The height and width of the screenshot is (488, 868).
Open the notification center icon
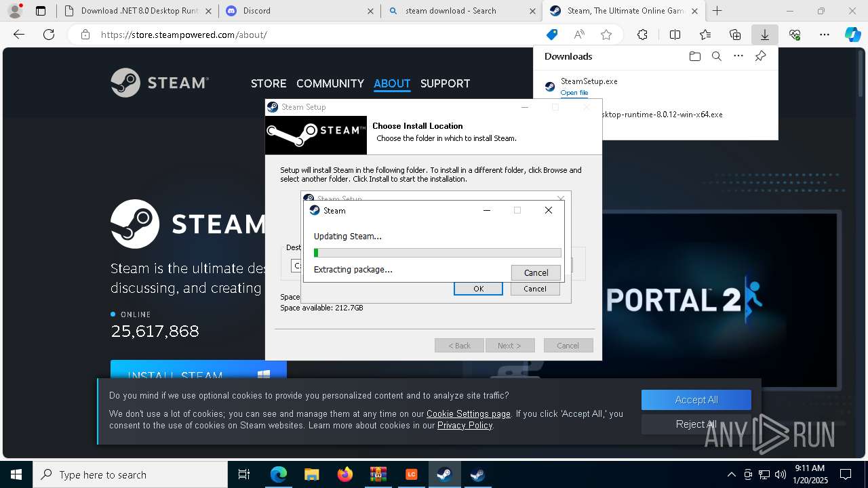[846, 474]
